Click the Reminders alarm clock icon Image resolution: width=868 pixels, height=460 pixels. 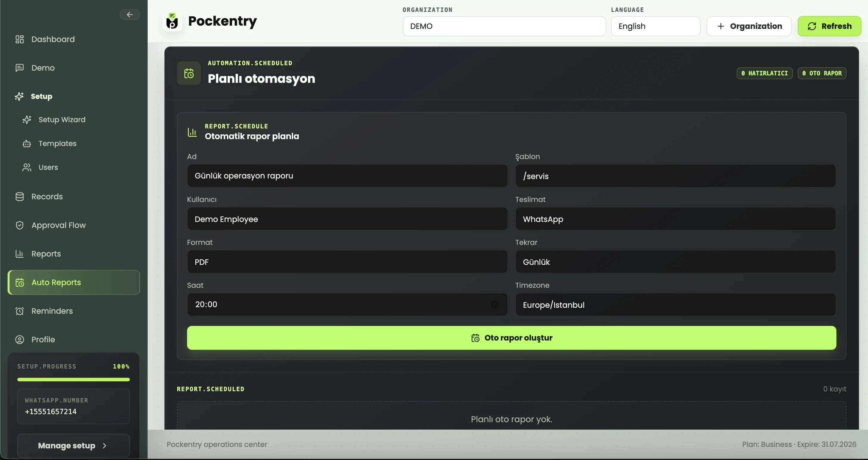coord(20,311)
